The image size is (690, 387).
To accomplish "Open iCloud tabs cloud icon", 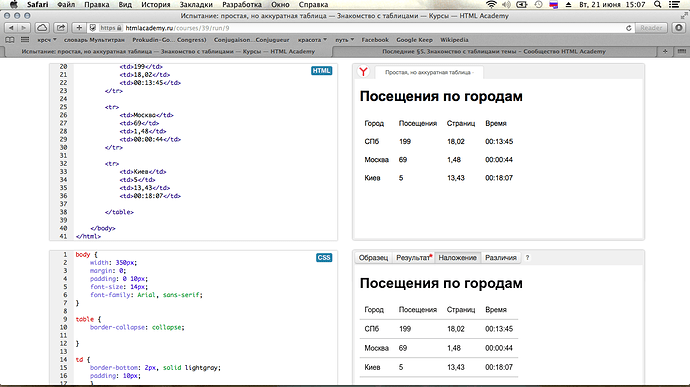I will (42, 28).
